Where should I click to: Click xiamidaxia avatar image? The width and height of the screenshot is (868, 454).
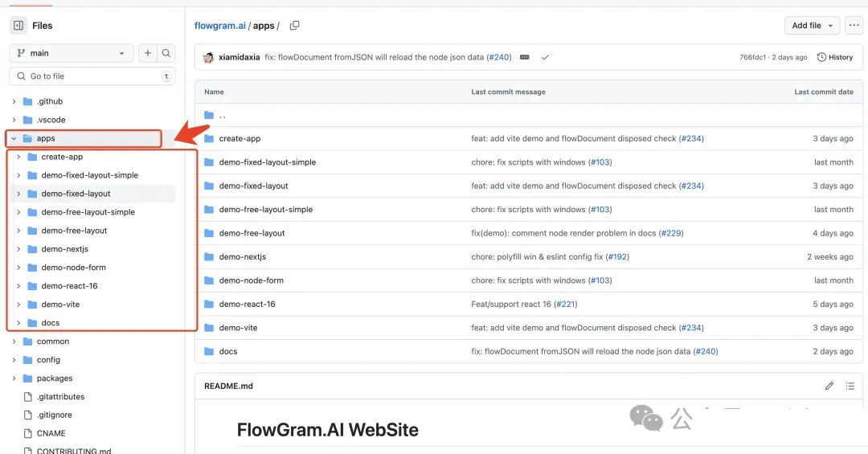(209, 57)
